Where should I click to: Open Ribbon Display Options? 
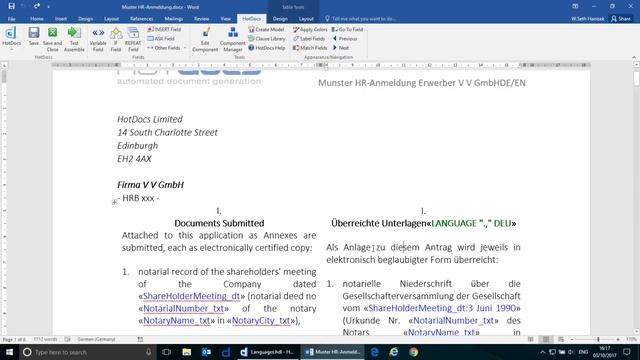pyautogui.click(x=575, y=6)
